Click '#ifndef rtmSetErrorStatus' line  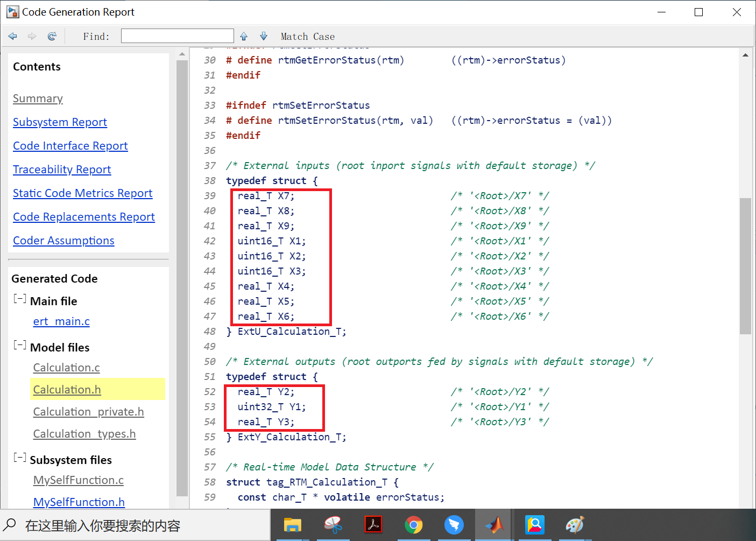pos(298,106)
